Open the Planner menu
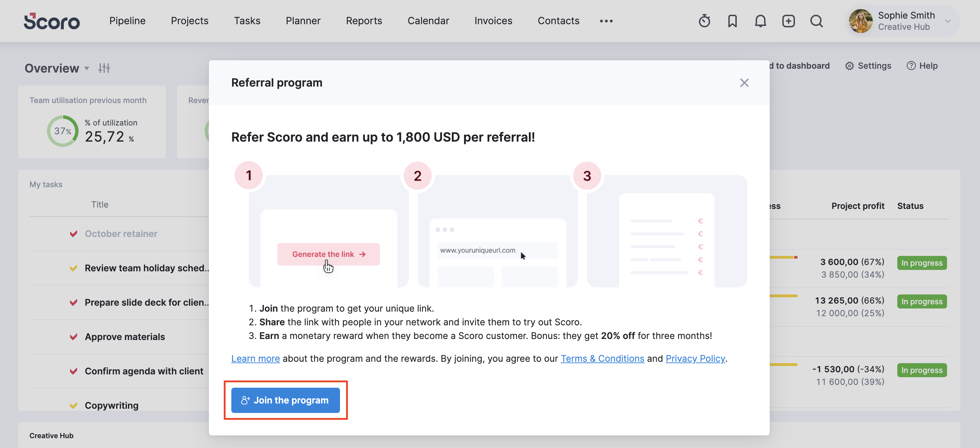This screenshot has width=980, height=448. 303,21
